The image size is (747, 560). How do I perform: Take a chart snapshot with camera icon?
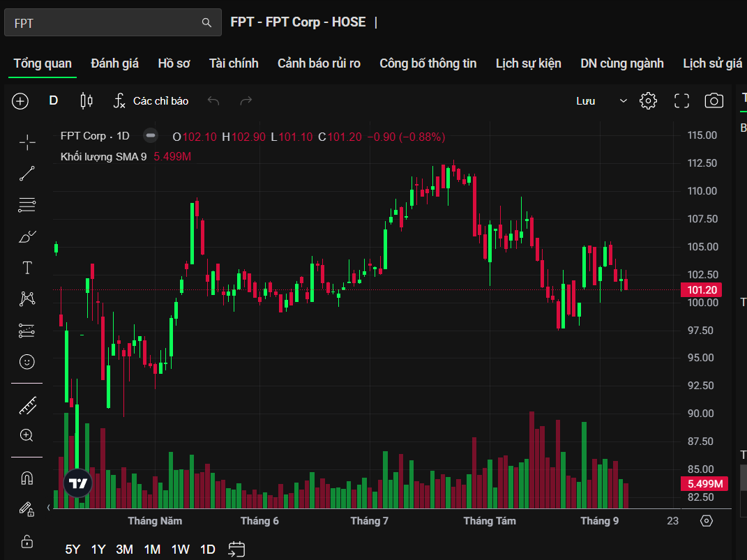(x=714, y=101)
